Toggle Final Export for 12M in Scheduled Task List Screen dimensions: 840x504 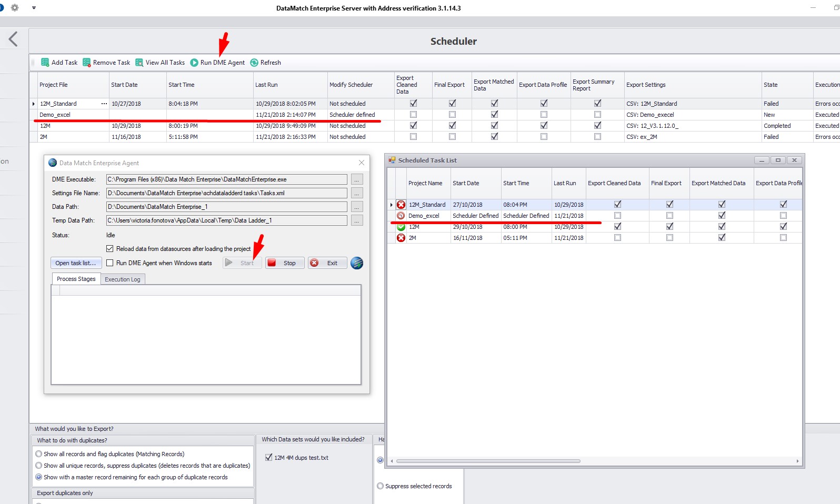coord(670,227)
